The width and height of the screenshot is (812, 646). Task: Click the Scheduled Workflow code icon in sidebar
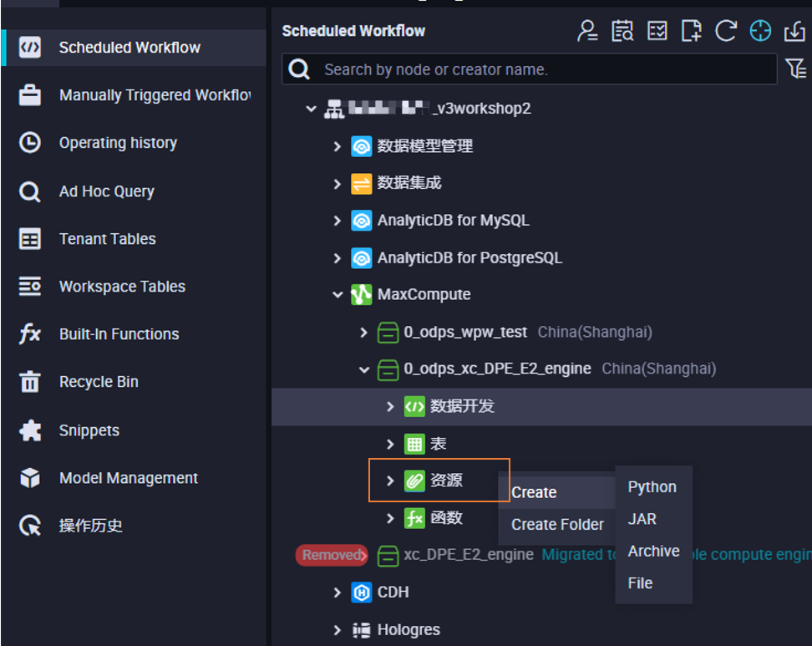click(x=29, y=47)
